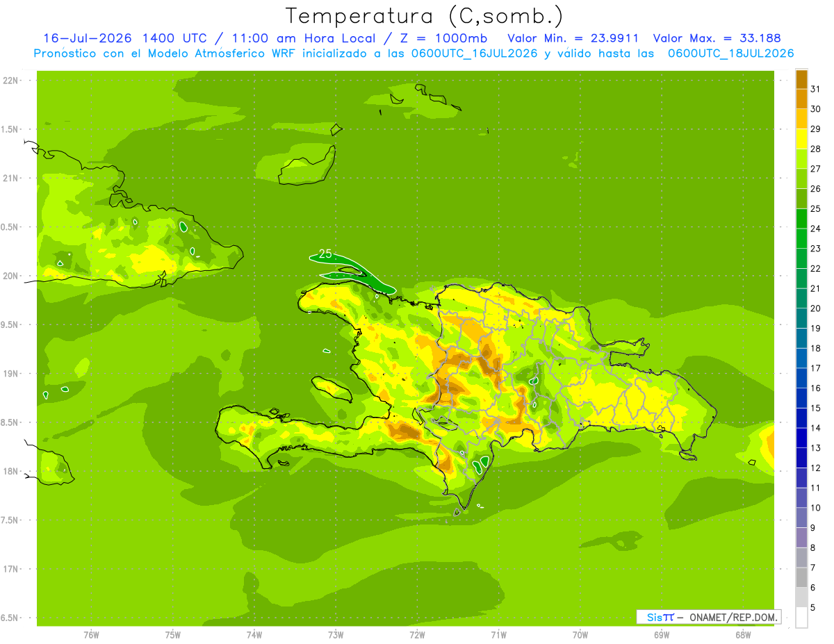Click the "Valor Min. = 23.9911" readout
This screenshot has height=644, width=834.
tap(573, 38)
